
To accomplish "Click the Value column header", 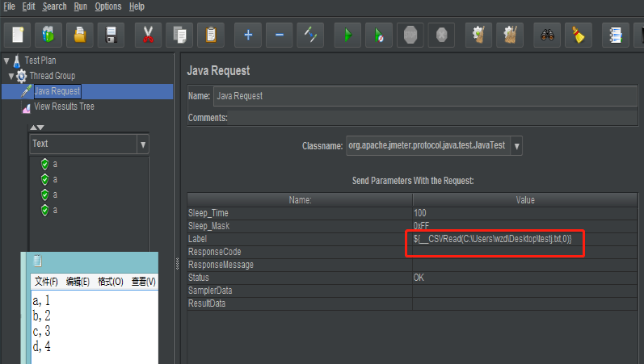I will [525, 200].
